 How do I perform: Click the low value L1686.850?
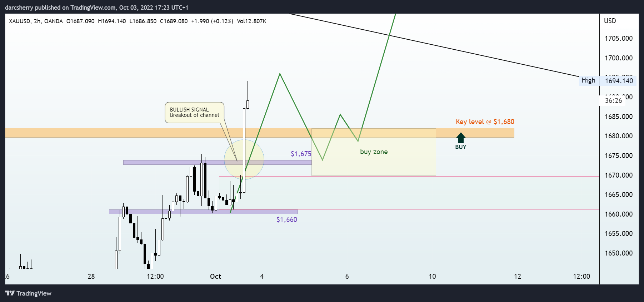coord(143,21)
